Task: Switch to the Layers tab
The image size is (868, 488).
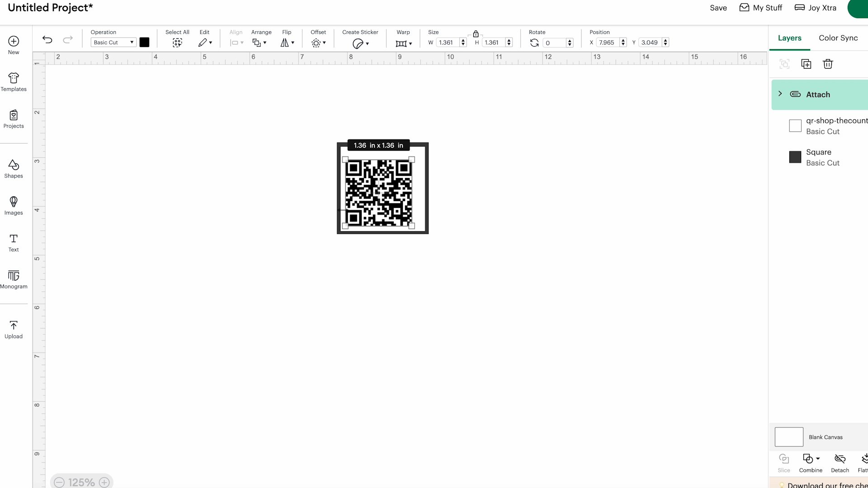Action: [x=790, y=38]
